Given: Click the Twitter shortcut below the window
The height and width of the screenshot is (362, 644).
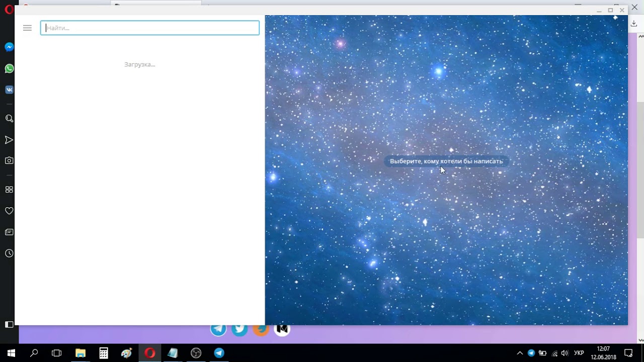Looking at the screenshot, I should coord(239,330).
